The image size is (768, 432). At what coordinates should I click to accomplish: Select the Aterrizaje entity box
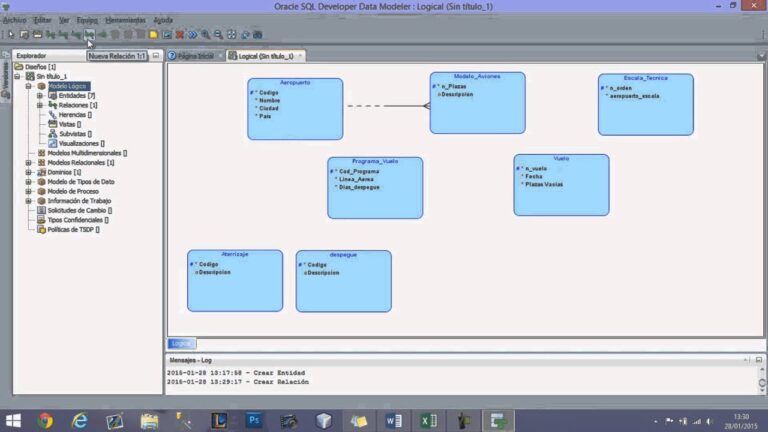tap(235, 281)
